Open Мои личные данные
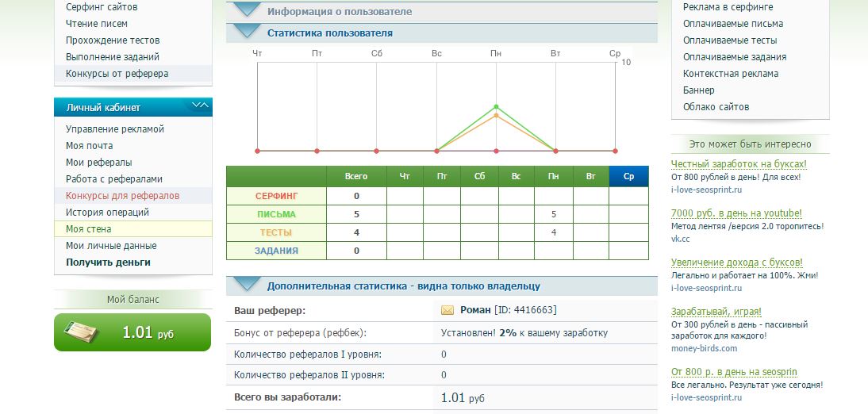Screen dimensions: 868x414 tap(111, 245)
